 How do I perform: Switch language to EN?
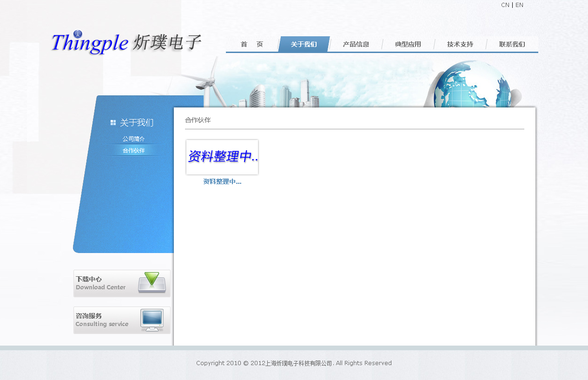click(x=519, y=5)
